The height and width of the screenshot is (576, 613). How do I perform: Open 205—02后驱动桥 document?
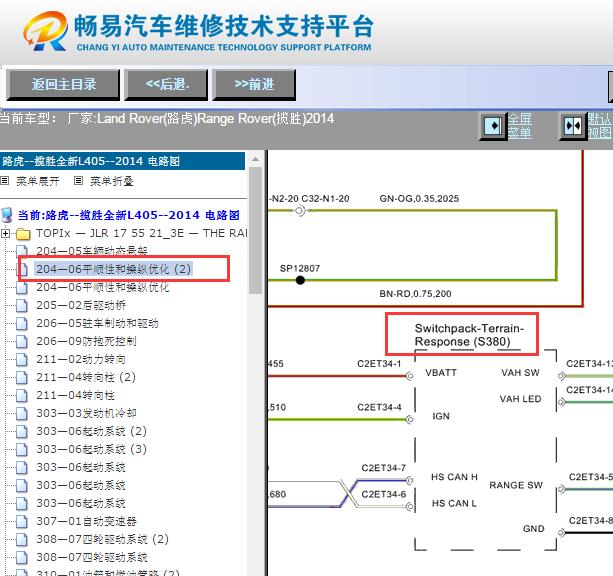[81, 305]
